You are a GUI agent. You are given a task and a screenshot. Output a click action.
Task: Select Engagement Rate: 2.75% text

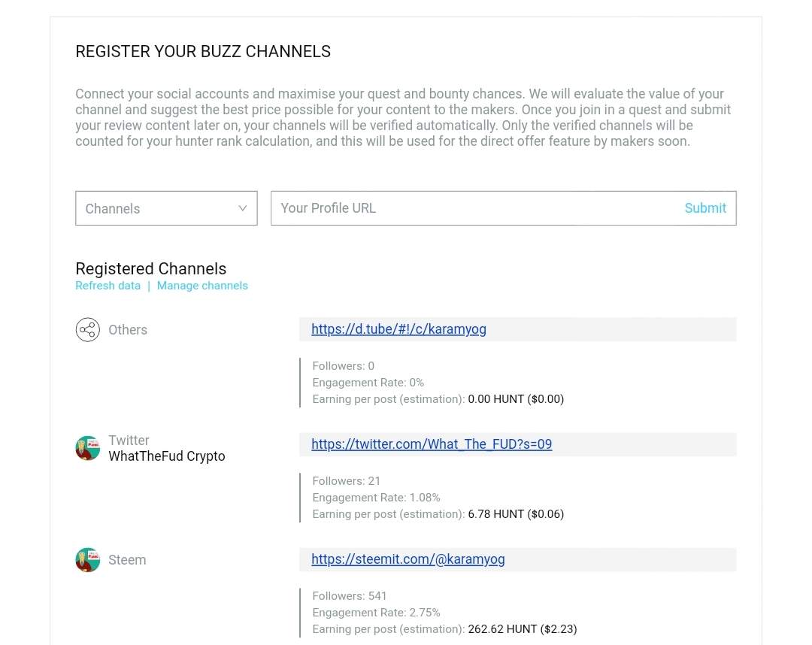pos(376,613)
